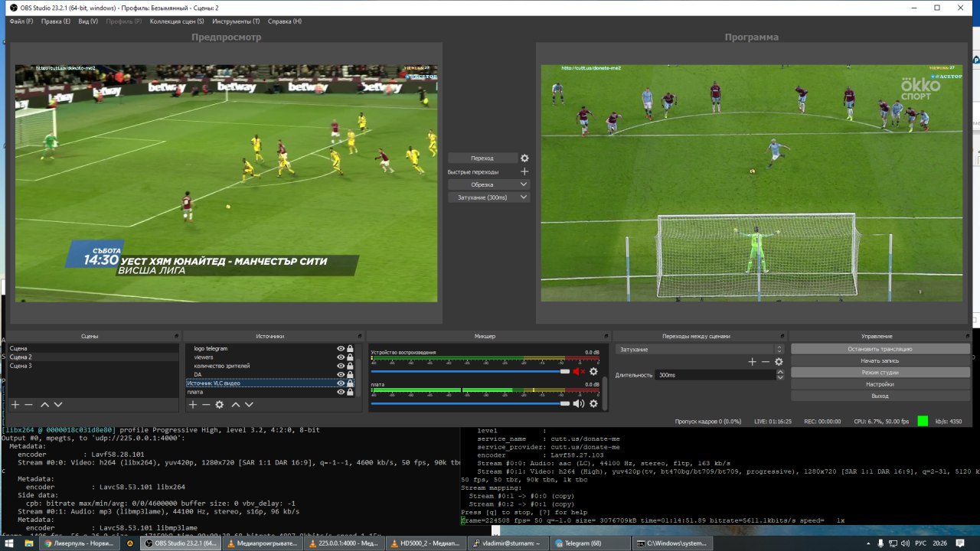Open mixer settings gear for плата
The image size is (980, 551).
coord(593,403)
